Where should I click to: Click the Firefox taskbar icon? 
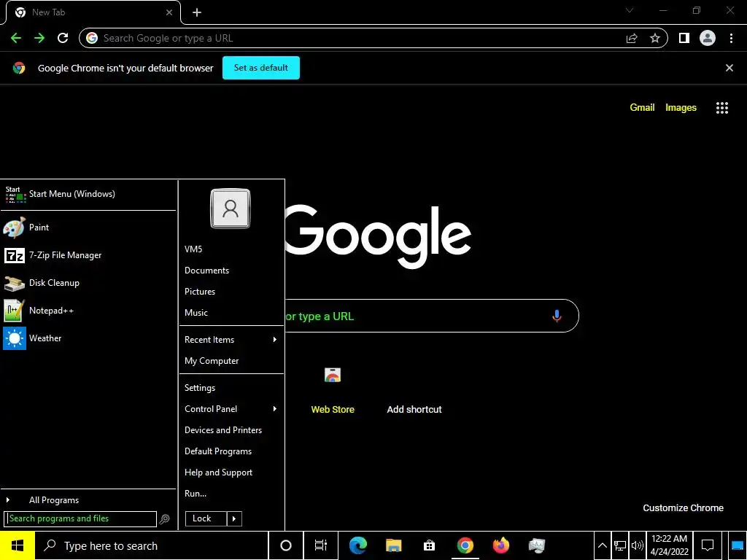point(500,545)
